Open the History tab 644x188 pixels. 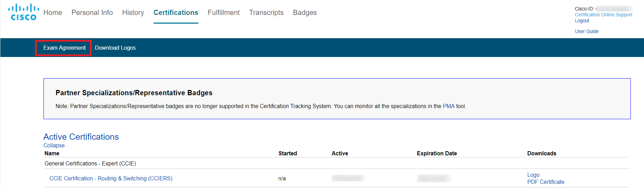tap(133, 13)
